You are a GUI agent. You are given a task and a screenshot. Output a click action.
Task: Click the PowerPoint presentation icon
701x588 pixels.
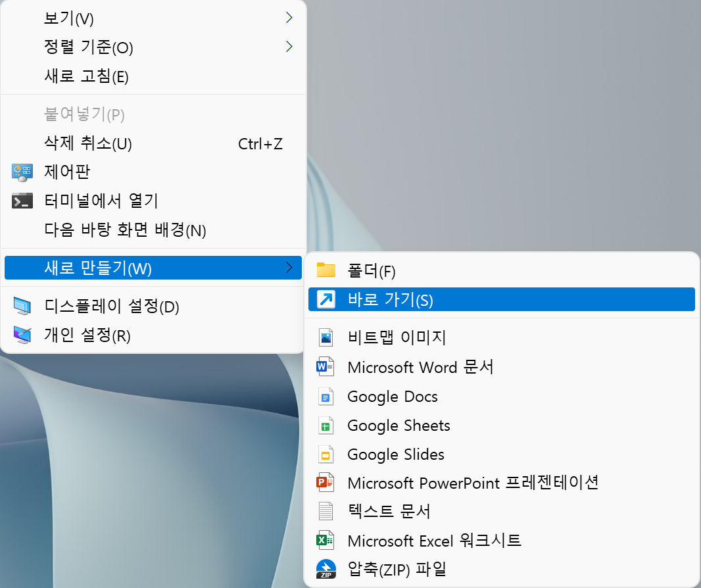click(x=326, y=483)
